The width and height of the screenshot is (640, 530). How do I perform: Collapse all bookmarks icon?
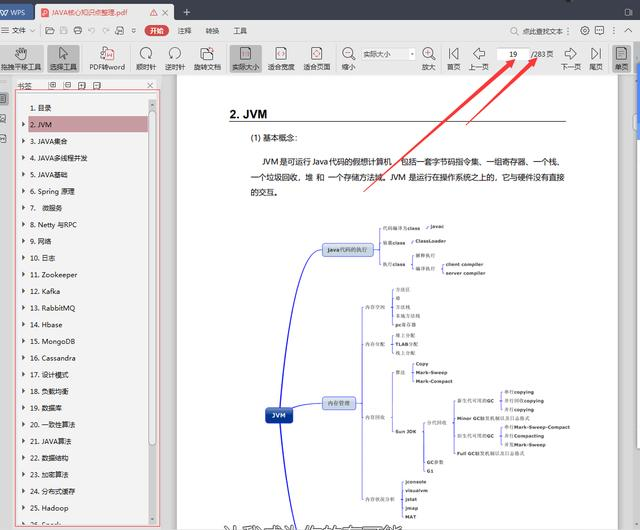[x=67, y=85]
